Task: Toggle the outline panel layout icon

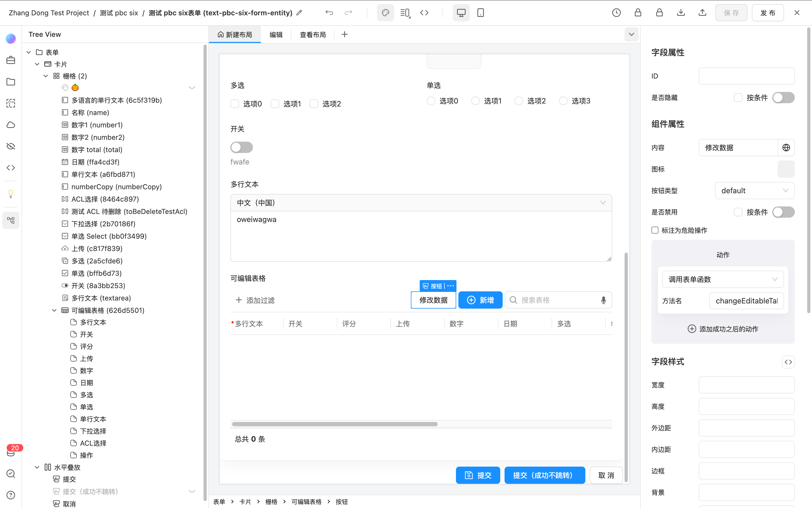Action: click(x=405, y=13)
